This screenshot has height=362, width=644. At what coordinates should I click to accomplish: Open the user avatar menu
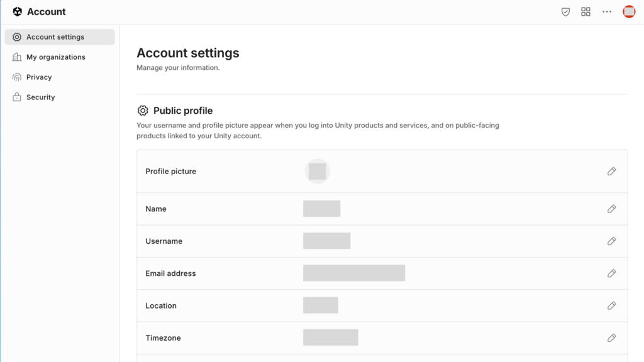628,12
